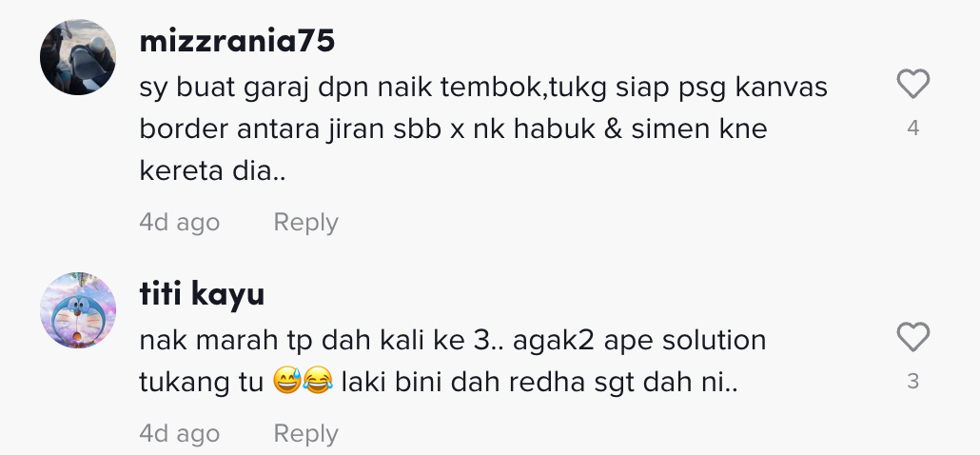This screenshot has height=455, width=980.
Task: Select the 4d ago timestamp under mizzrania75's comment
Action: point(180,223)
